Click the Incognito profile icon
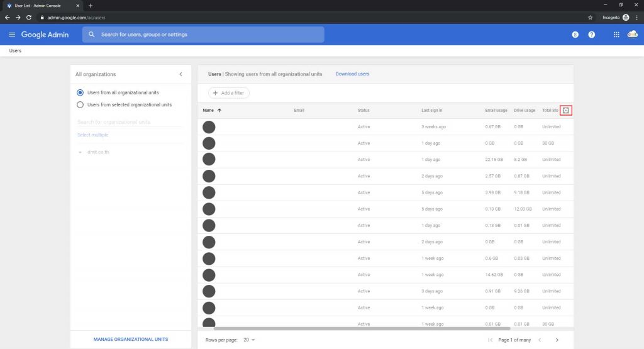The image size is (644, 349). (626, 17)
